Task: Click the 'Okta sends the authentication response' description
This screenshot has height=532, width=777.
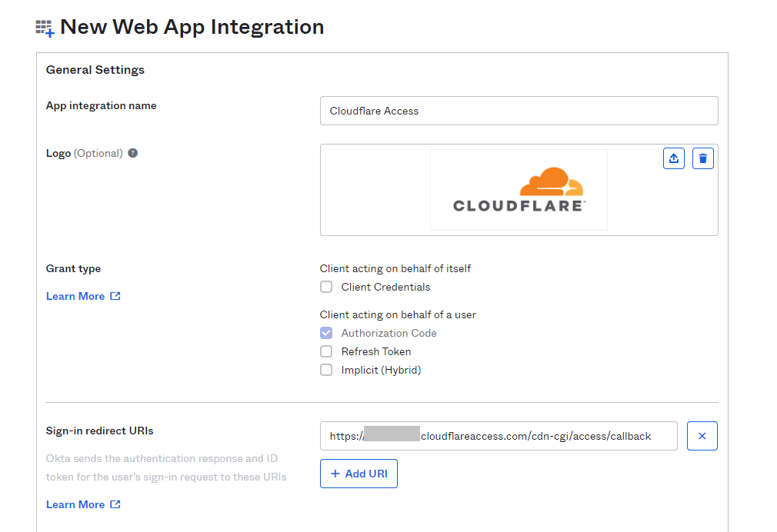Action: 166,467
